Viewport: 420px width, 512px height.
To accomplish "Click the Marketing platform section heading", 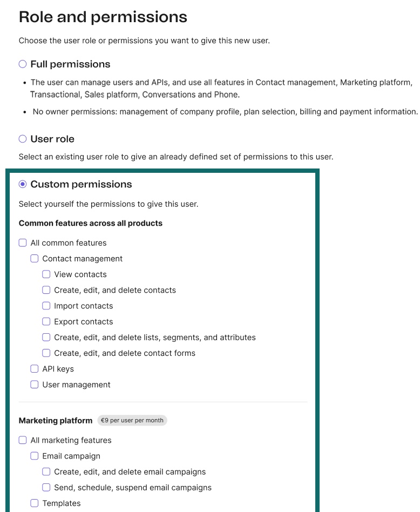I will coord(55,420).
